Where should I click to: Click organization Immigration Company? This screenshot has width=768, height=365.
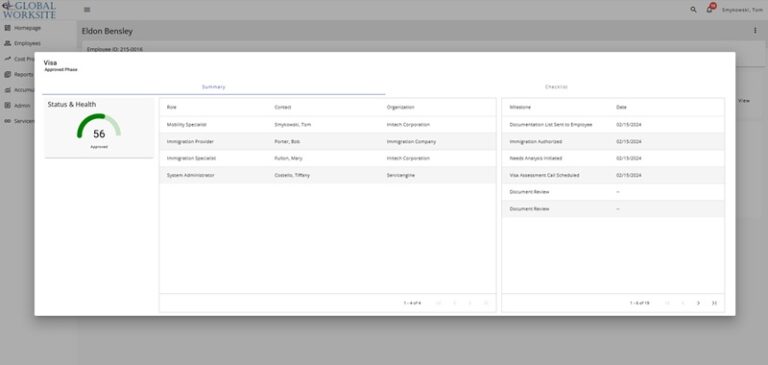pyautogui.click(x=411, y=142)
